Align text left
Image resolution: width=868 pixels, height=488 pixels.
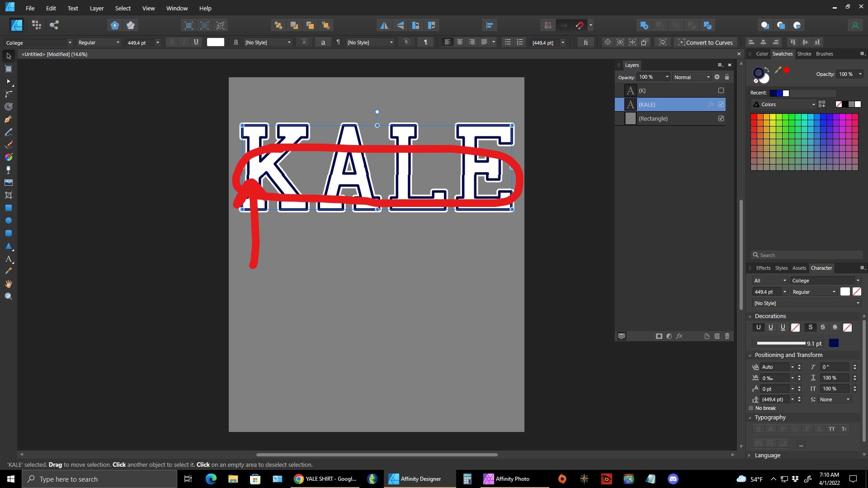(x=447, y=42)
